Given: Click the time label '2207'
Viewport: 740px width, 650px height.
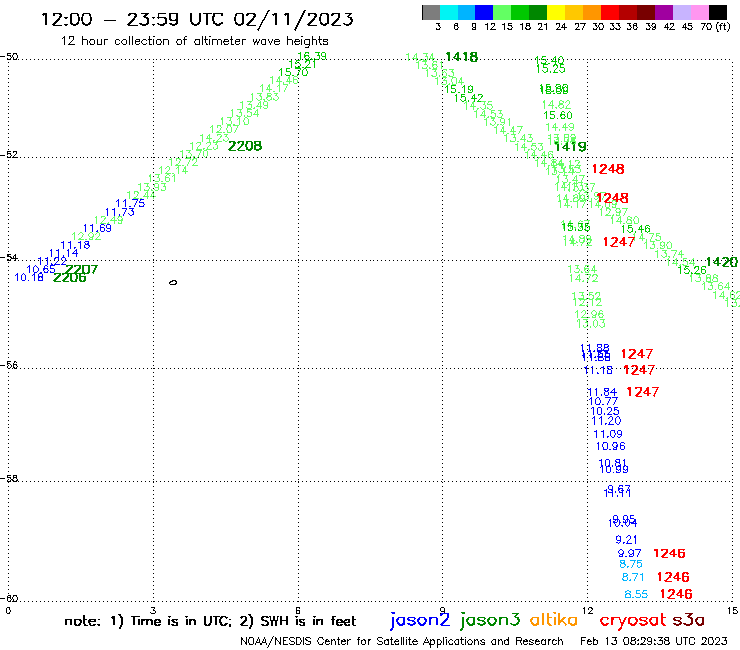Looking at the screenshot, I should (81, 269).
